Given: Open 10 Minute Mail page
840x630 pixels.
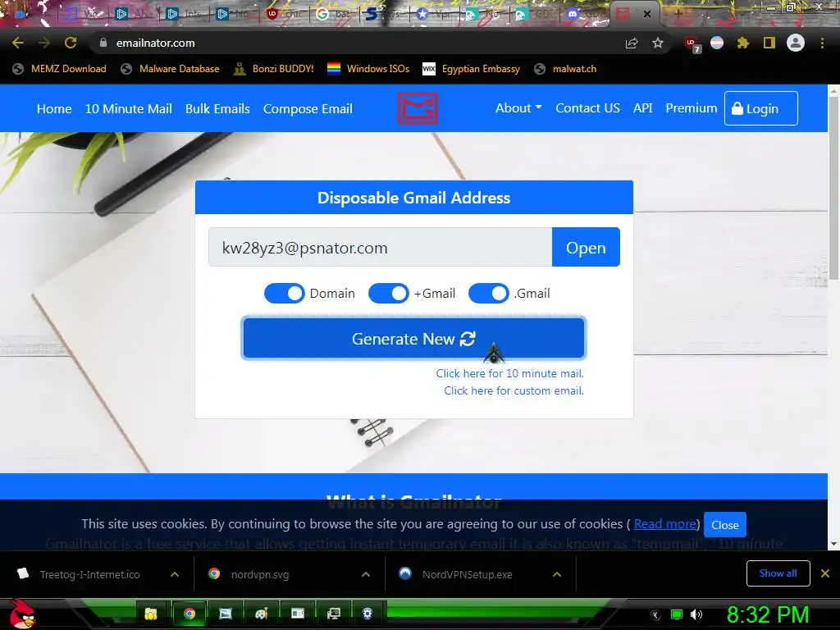Looking at the screenshot, I should point(129,109).
